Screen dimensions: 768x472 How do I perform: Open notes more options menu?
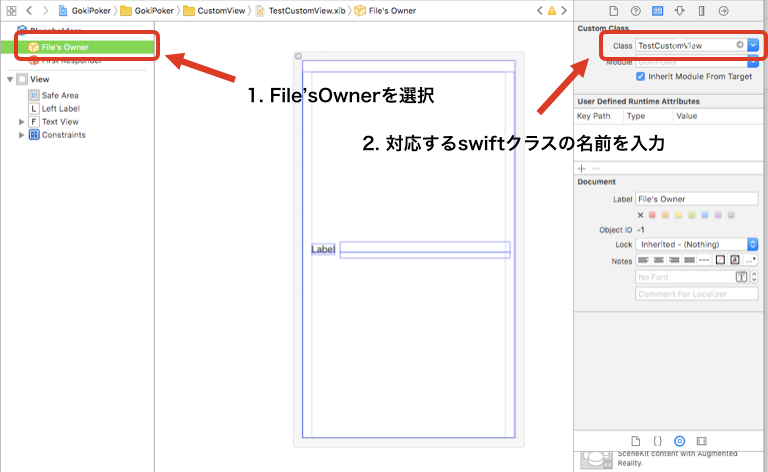point(750,260)
